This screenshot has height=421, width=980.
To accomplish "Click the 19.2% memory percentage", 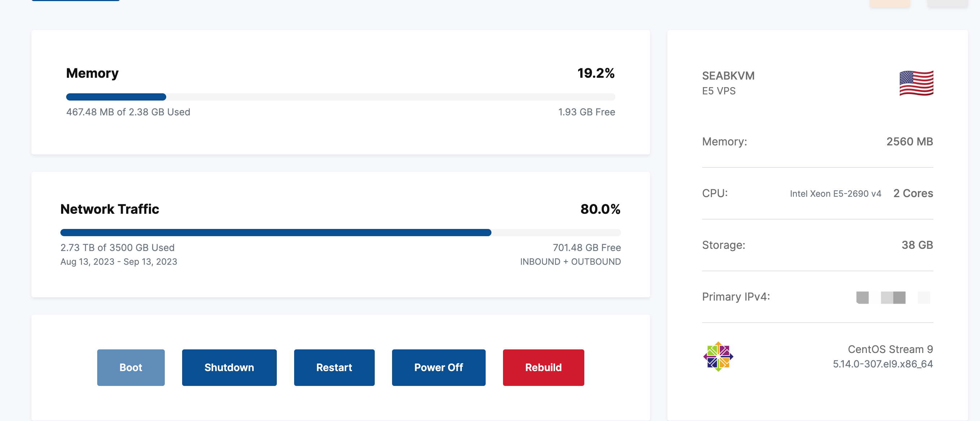I will pos(596,73).
